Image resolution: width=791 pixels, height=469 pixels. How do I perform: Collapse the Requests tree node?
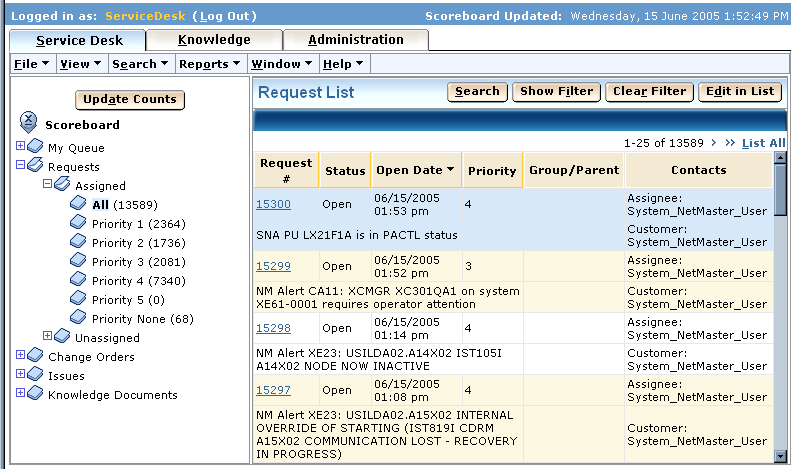click(20, 166)
